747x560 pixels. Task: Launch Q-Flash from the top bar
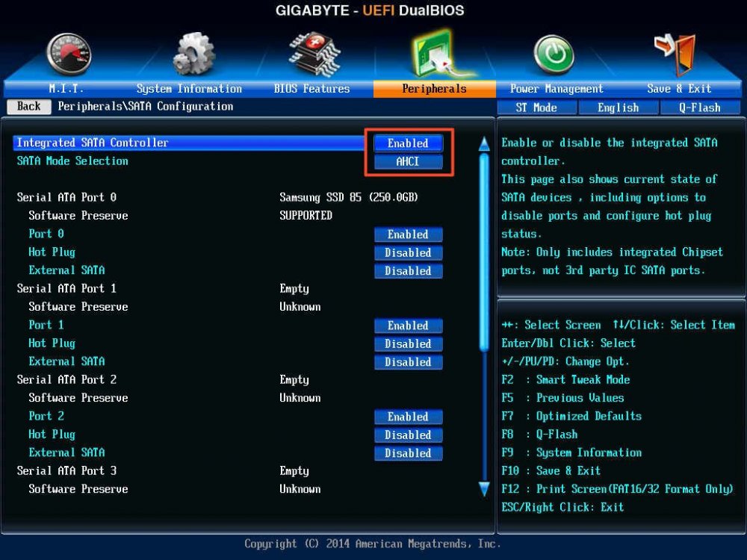click(x=700, y=108)
